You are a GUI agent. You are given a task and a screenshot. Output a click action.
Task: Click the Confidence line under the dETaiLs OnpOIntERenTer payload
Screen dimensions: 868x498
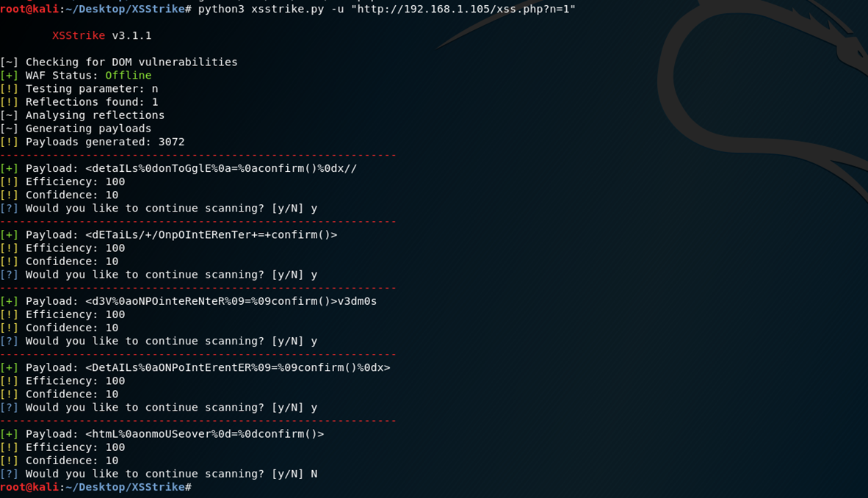tap(59, 261)
